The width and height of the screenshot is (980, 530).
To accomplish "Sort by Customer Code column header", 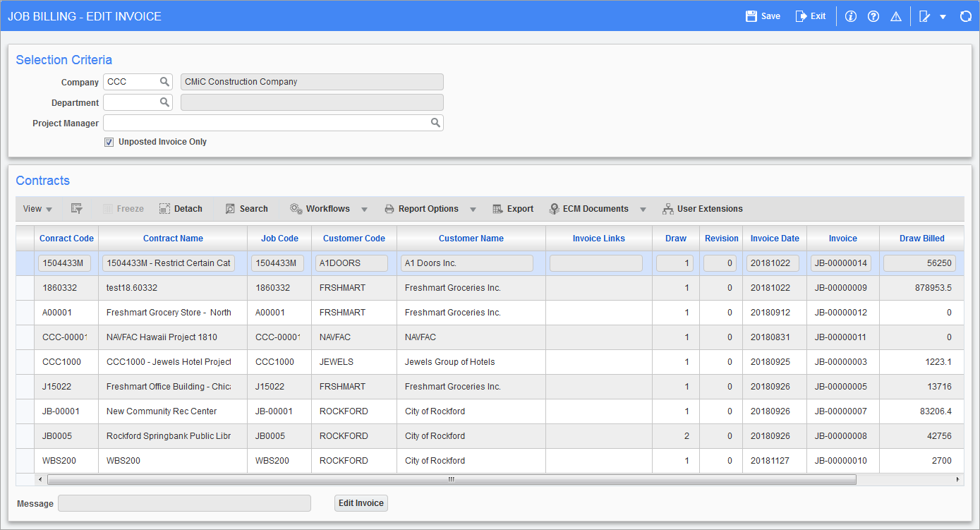I will 354,239.
